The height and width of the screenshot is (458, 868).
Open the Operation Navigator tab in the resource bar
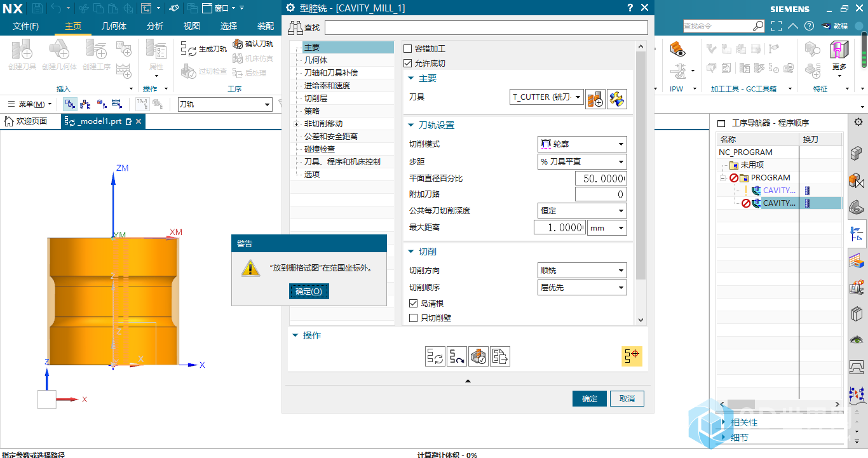click(857, 234)
